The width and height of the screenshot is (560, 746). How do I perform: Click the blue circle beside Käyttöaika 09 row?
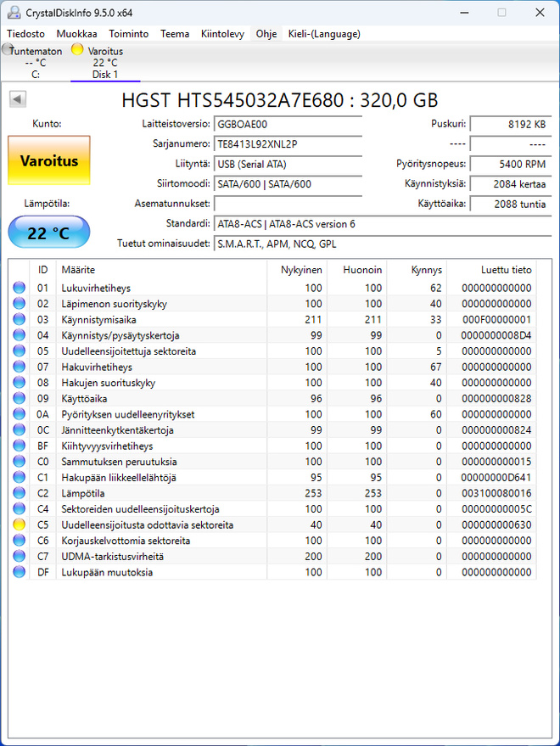[x=19, y=399]
